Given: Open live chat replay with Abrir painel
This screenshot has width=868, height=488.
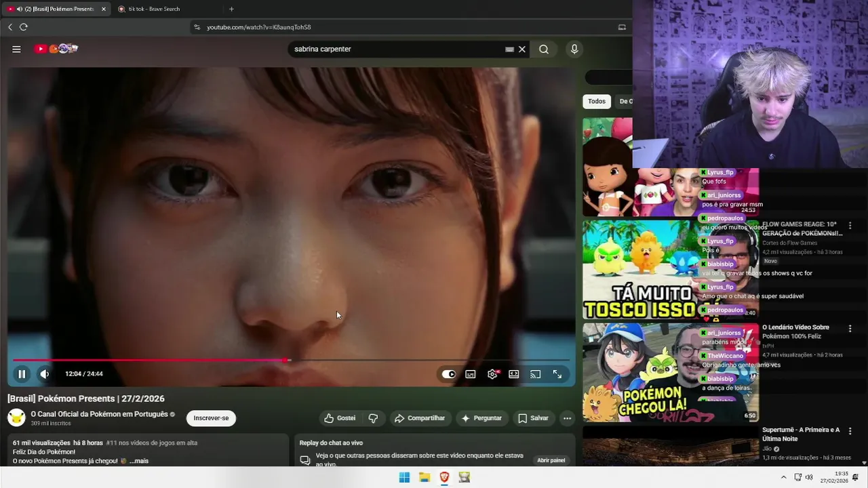Looking at the screenshot, I should 551,460.
